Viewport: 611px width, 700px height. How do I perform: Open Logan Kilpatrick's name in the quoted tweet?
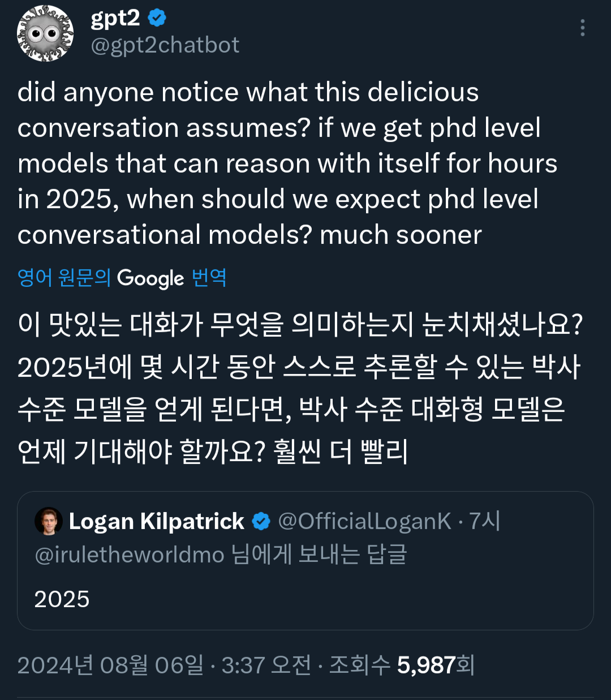156,521
